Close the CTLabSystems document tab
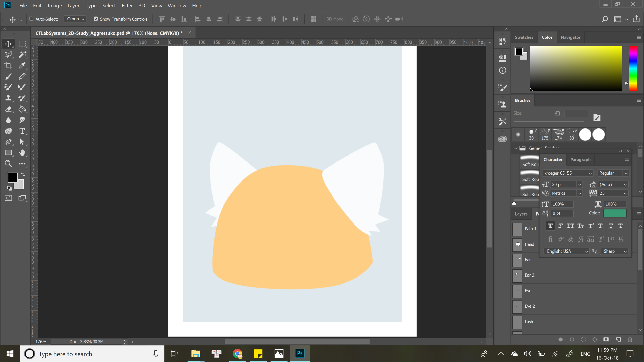The image size is (644, 362). click(190, 32)
